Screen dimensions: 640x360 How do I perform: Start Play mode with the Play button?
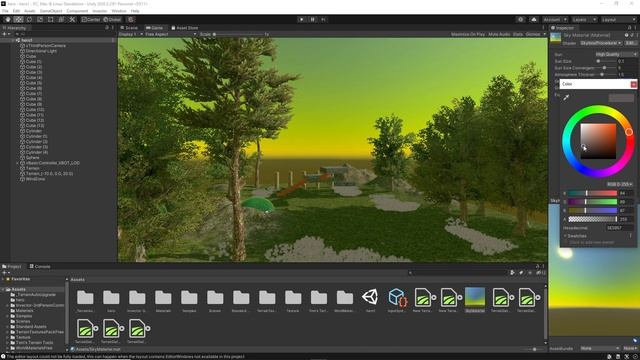click(x=302, y=19)
